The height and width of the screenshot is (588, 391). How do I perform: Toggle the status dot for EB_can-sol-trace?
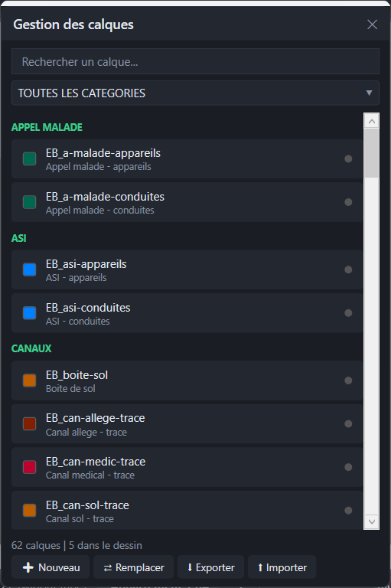348,511
